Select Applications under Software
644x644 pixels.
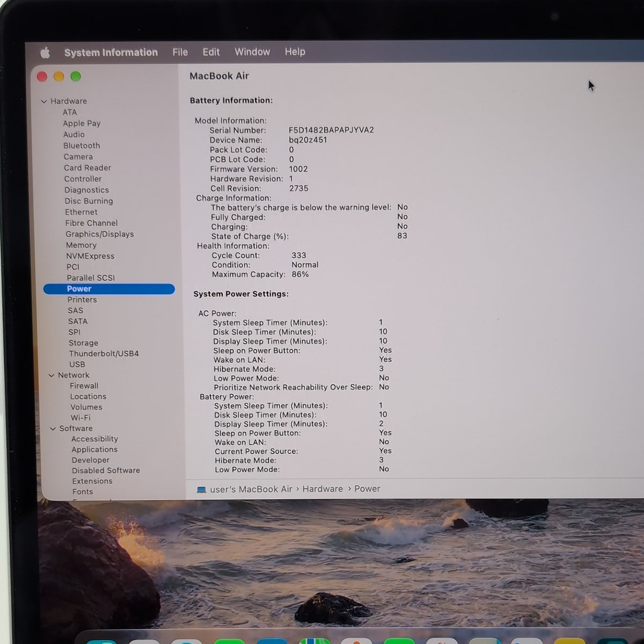point(94,449)
